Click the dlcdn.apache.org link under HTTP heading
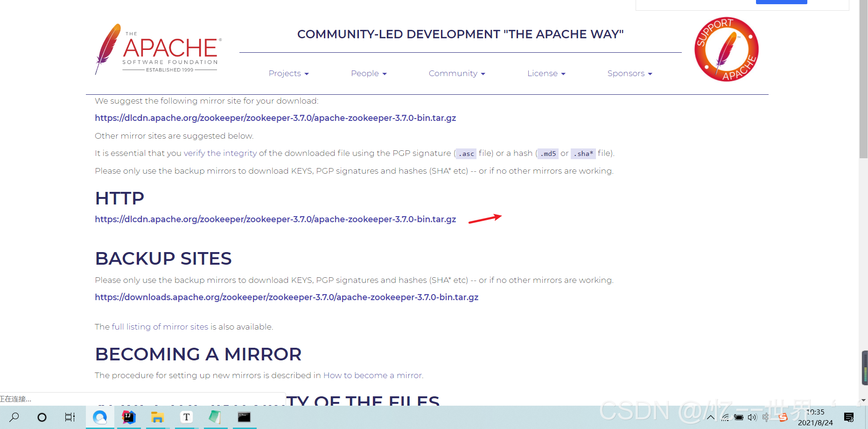 [x=275, y=219]
